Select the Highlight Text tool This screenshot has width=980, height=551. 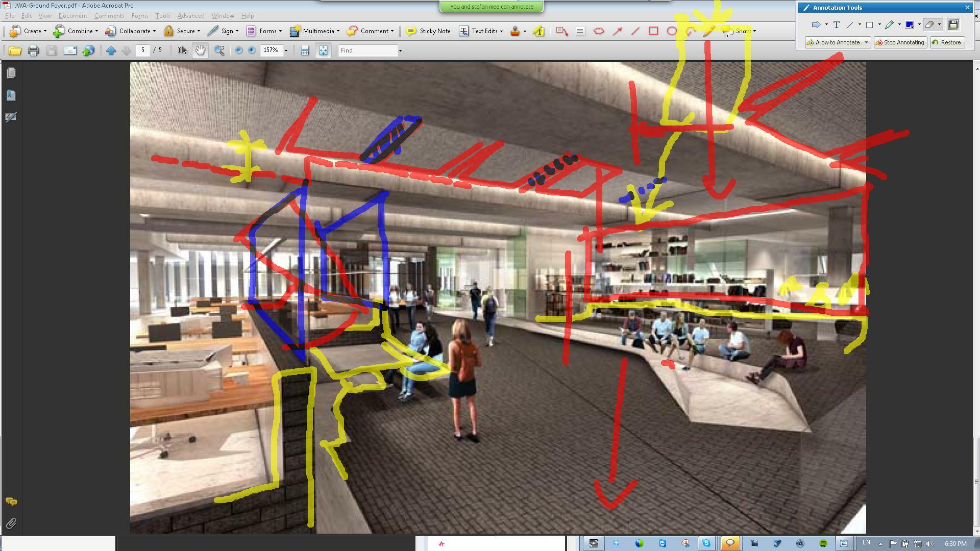(539, 31)
